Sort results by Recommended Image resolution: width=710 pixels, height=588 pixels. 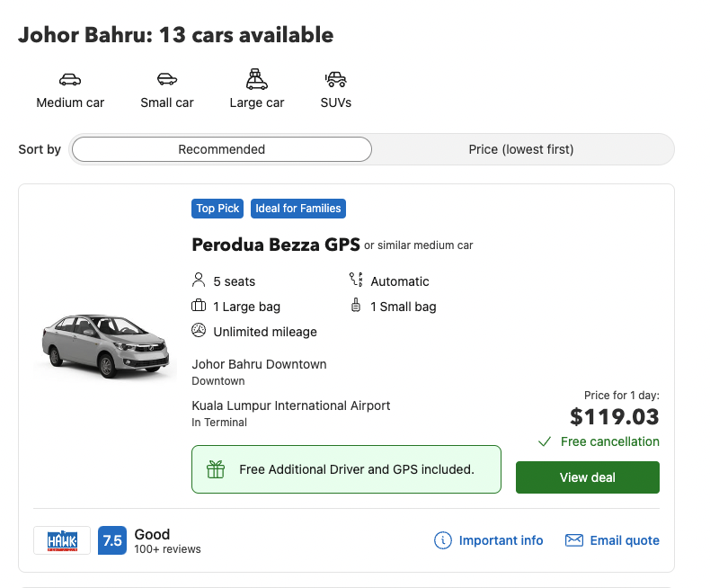pyautogui.click(x=221, y=149)
